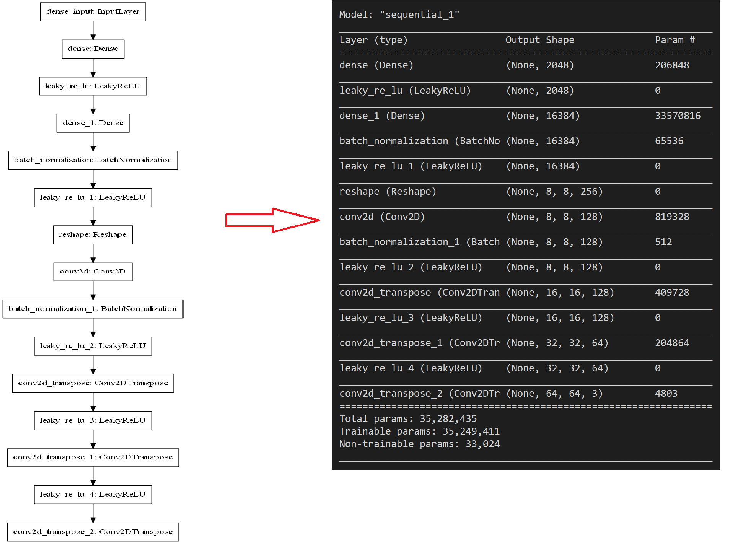Select the reshape: Reshape node
Image resolution: width=756 pixels, height=560 pixels.
coord(93,234)
